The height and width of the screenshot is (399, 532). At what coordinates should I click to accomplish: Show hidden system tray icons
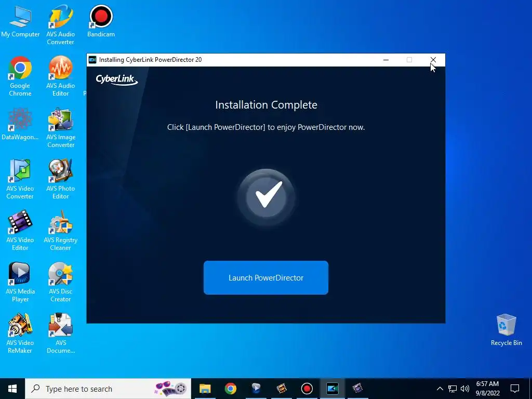coord(440,389)
